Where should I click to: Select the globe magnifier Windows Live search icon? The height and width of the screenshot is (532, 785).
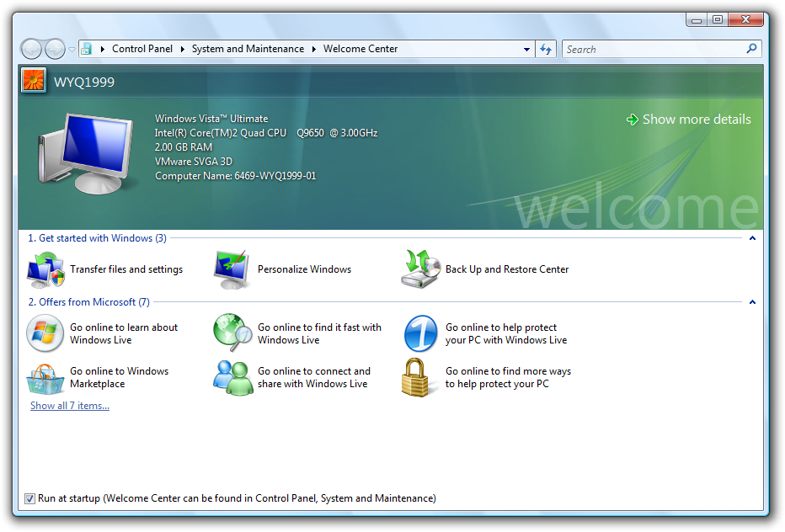(x=232, y=332)
